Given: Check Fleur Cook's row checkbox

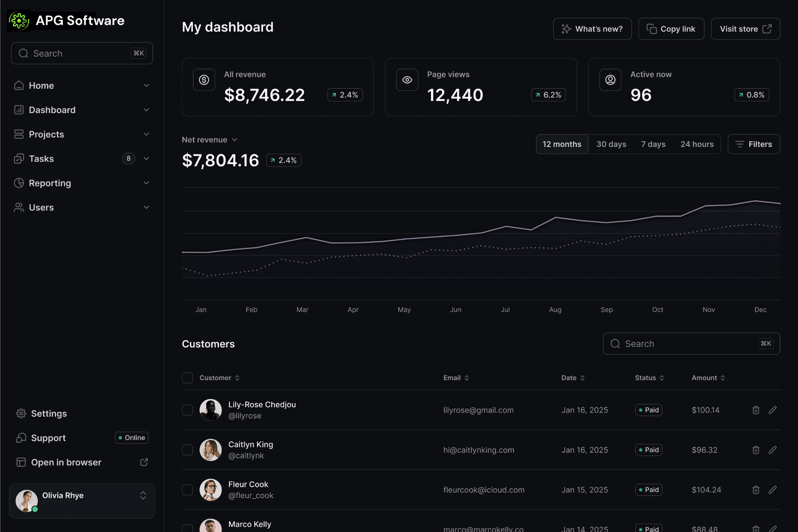Looking at the screenshot, I should [187, 490].
